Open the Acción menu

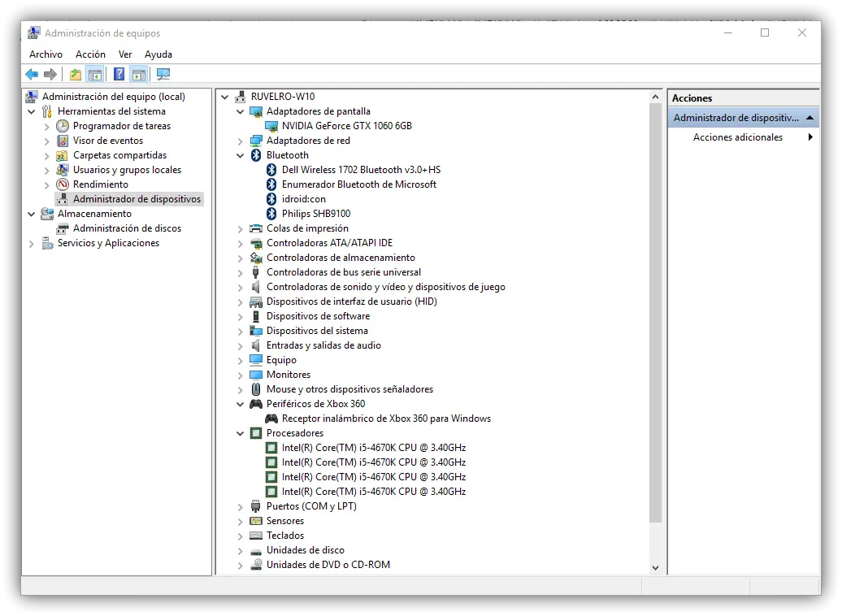coord(90,54)
